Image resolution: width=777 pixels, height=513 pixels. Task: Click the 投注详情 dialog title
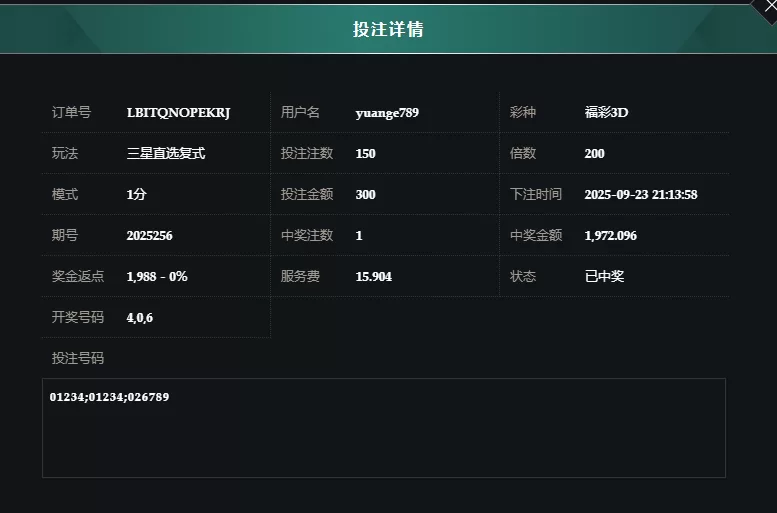point(388,29)
